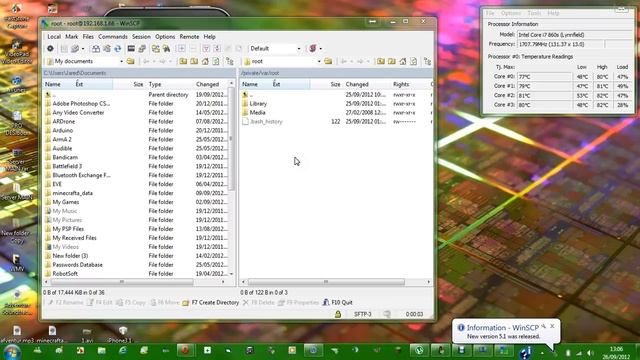The height and width of the screenshot is (360, 640).
Task: Open the Local menu
Action: [54, 36]
